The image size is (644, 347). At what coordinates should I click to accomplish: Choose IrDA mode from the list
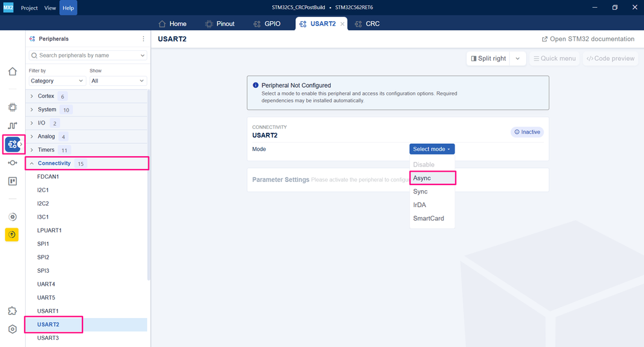(x=433, y=204)
